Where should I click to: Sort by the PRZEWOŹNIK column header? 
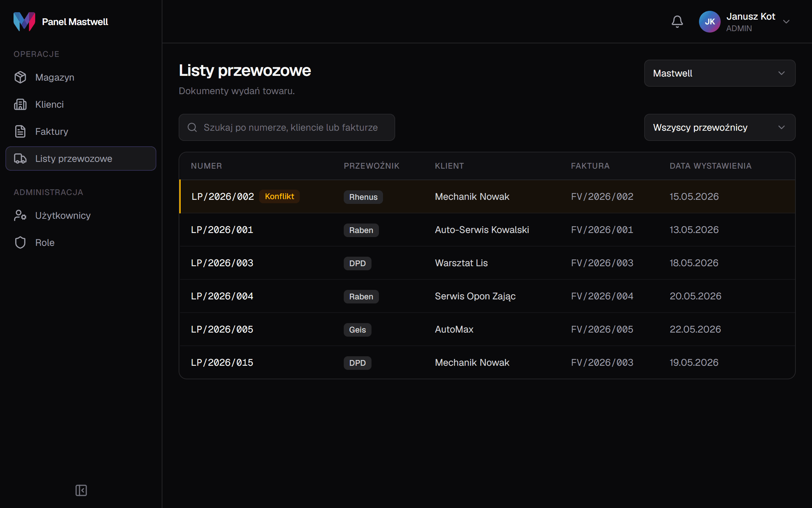(371, 166)
